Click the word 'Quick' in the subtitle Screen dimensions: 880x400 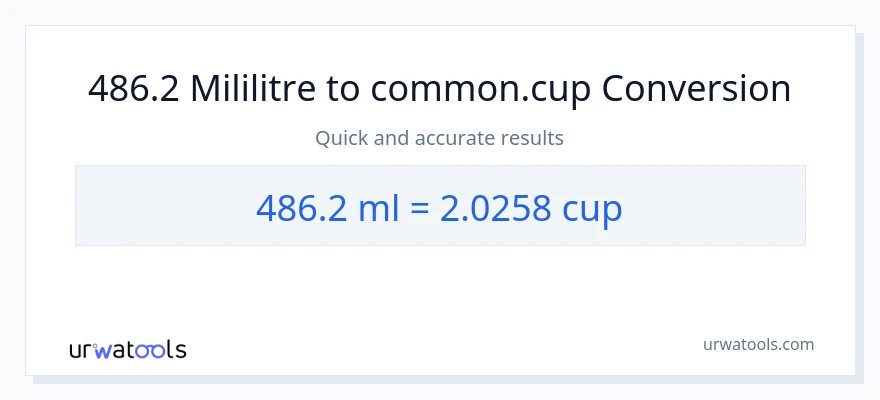click(x=341, y=138)
